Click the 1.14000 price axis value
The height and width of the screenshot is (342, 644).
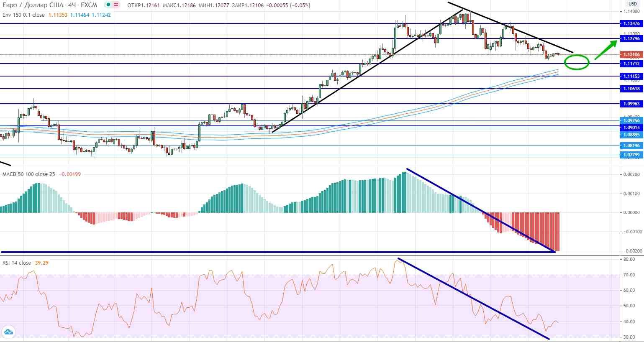[631, 12]
